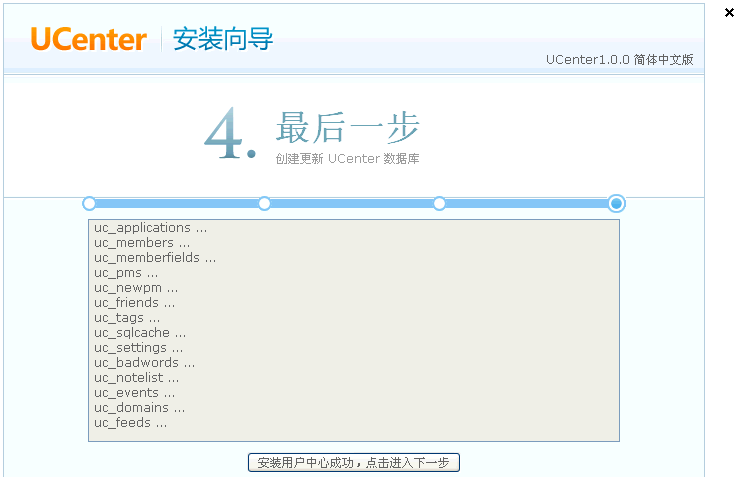
Task: Click the UCenter logo
Action: (x=88, y=39)
